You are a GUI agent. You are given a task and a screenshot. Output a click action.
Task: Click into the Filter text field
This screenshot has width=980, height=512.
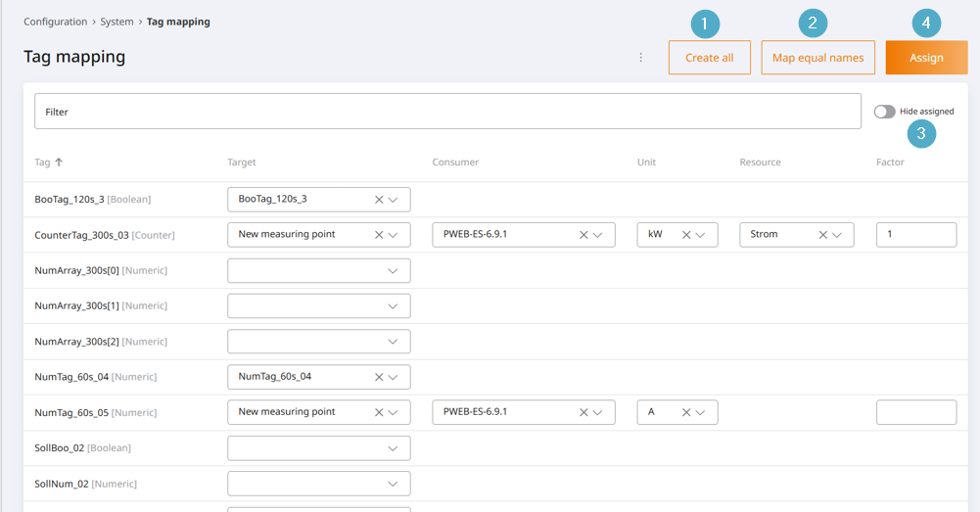447,112
